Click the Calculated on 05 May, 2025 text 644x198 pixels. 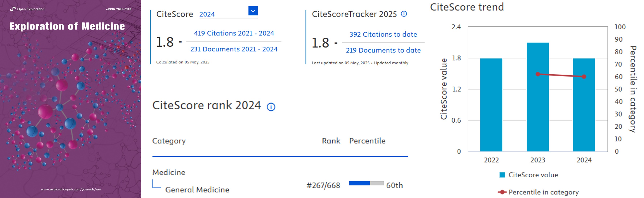[183, 62]
